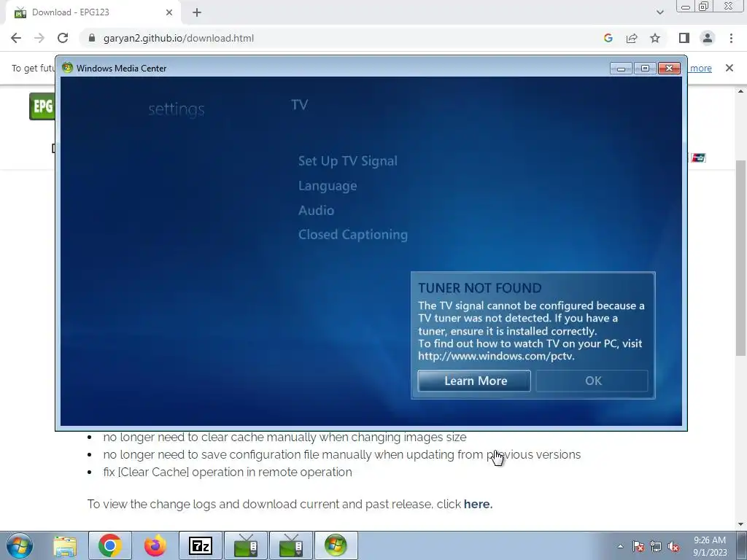Viewport: 747px width, 560px height.
Task: Click the Chrome back arrow
Action: pyautogui.click(x=16, y=38)
